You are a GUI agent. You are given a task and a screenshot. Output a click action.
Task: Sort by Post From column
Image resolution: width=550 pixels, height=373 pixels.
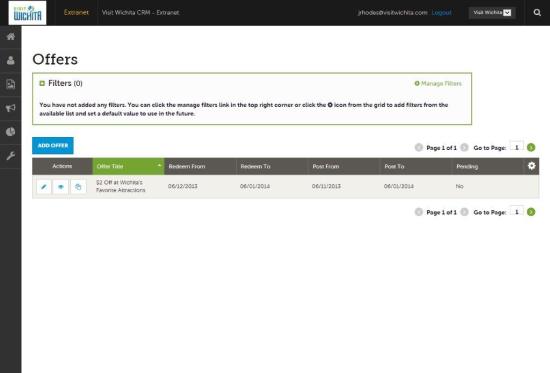pos(344,166)
